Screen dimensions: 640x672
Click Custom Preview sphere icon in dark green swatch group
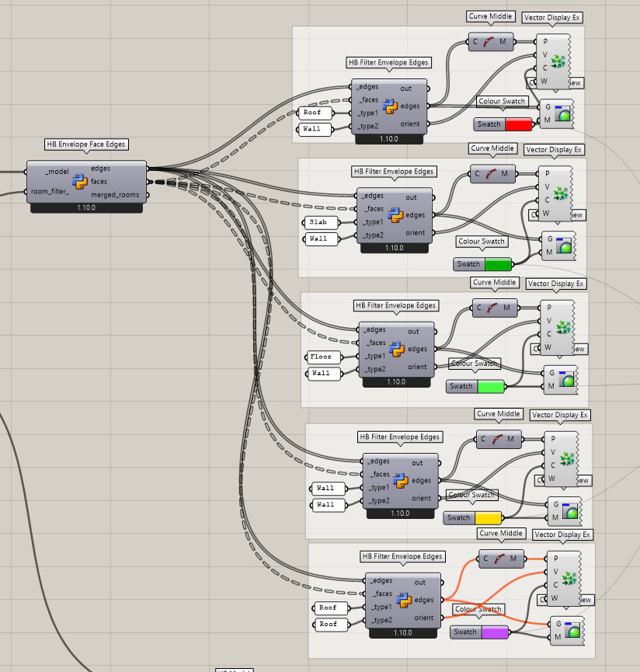564,245
